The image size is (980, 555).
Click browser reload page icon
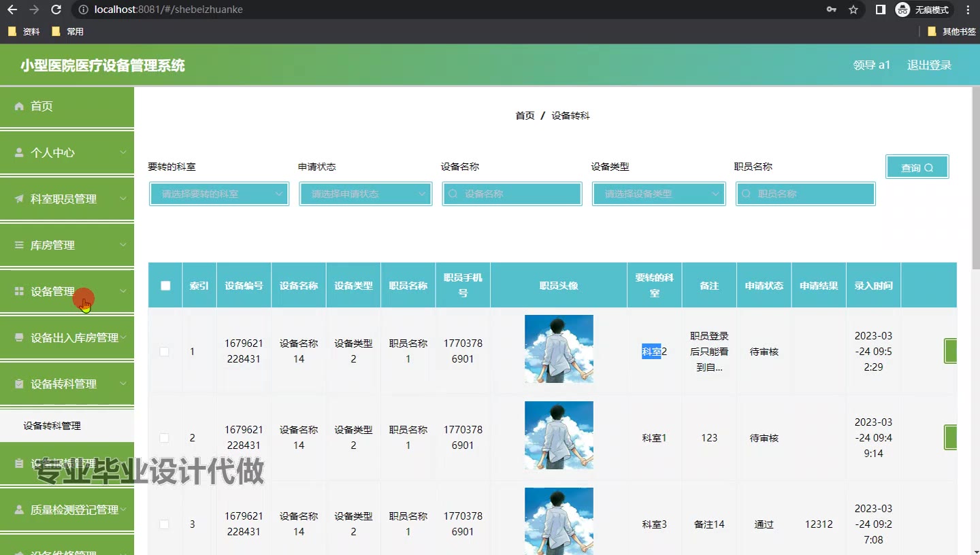(x=56, y=10)
